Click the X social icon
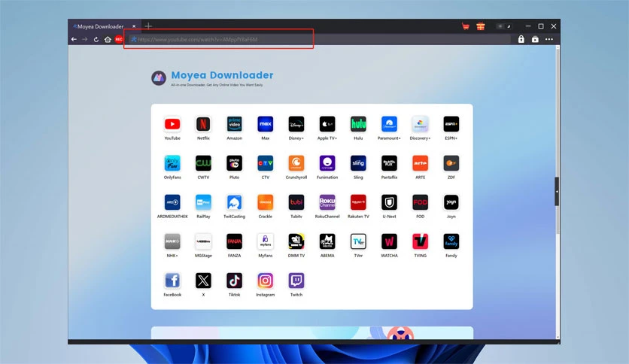 click(x=203, y=281)
